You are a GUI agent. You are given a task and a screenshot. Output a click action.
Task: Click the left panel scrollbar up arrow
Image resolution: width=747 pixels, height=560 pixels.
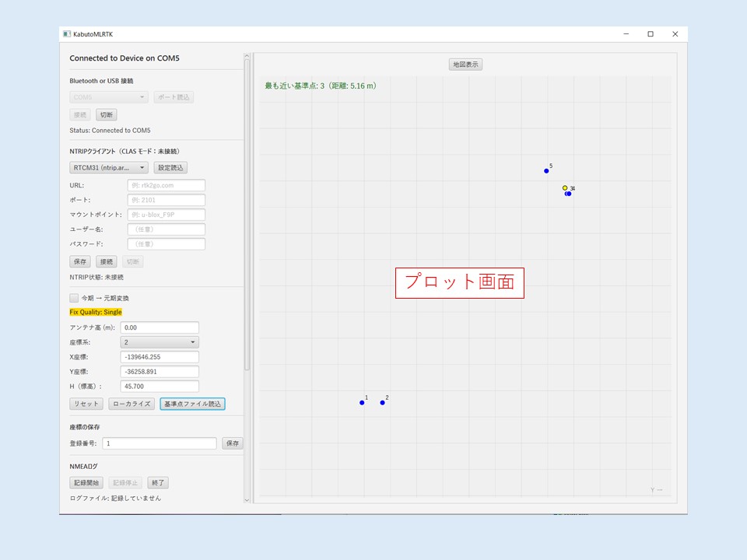pyautogui.click(x=247, y=56)
